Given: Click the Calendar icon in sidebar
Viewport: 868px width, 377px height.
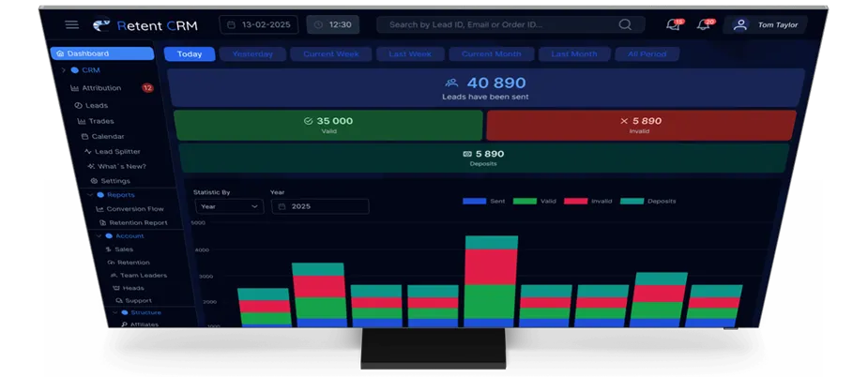Looking at the screenshot, I should point(84,136).
